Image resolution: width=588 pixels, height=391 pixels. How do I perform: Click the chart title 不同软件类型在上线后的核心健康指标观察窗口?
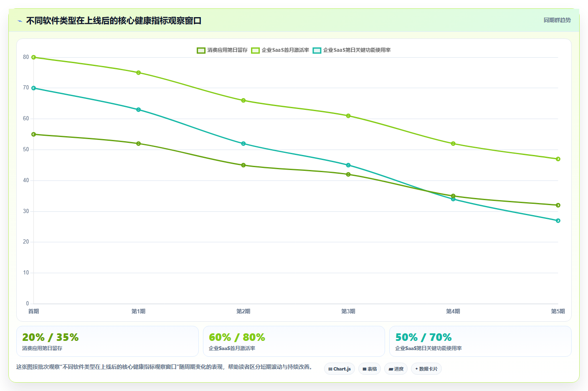114,21
